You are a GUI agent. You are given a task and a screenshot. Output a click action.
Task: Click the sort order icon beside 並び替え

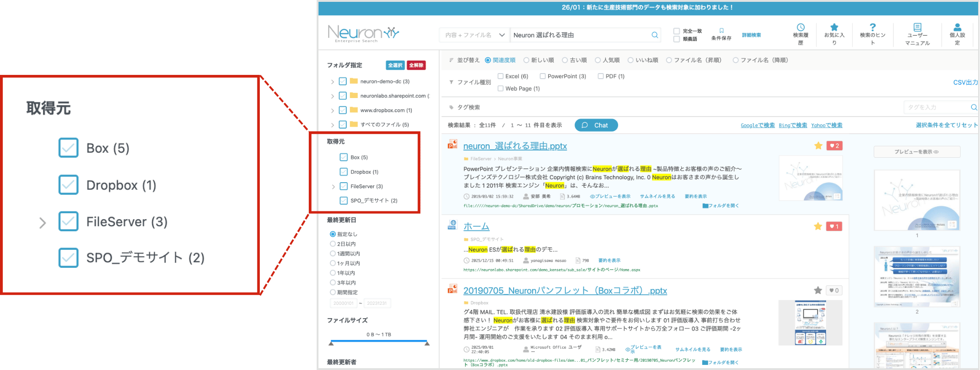click(x=451, y=60)
